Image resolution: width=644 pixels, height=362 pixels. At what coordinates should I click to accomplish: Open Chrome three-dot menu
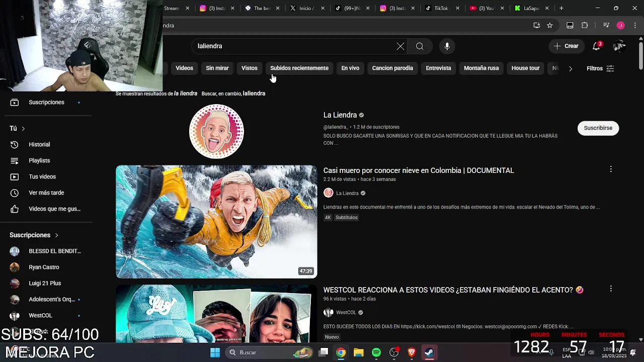click(634, 25)
